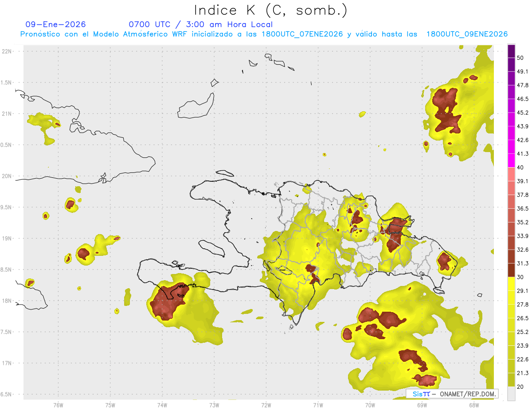The image size is (532, 411).
Task: Click the latitude axis label "22N"
Action: (8, 51)
